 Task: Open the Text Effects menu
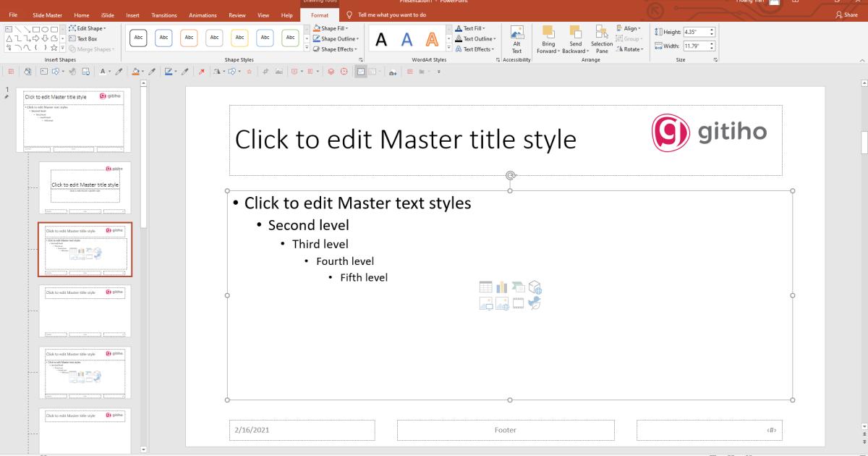[x=475, y=49]
